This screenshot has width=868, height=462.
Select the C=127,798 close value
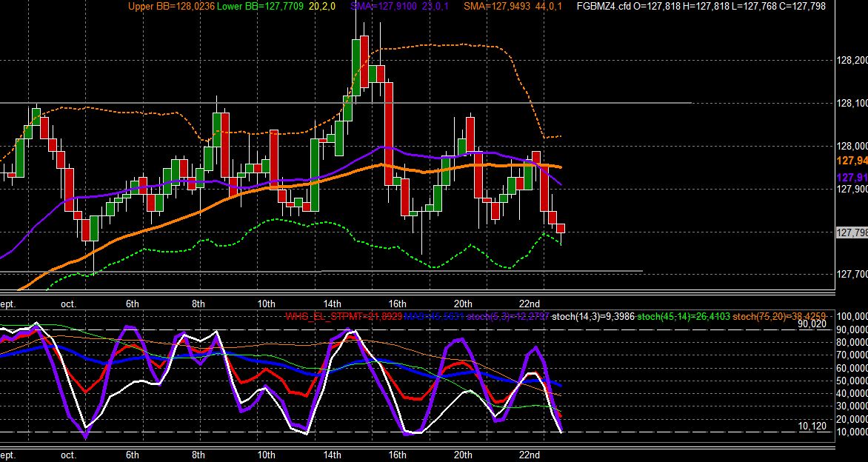coord(801,7)
